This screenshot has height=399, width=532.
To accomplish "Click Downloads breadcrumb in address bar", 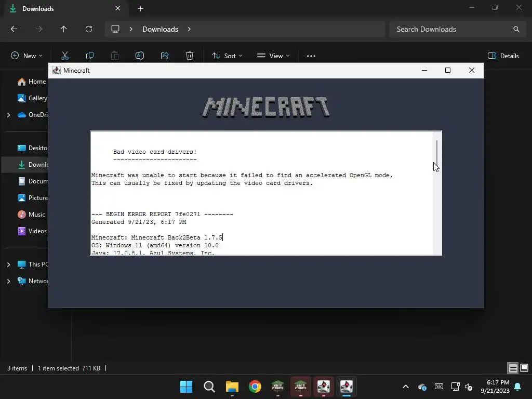I will pos(160,29).
